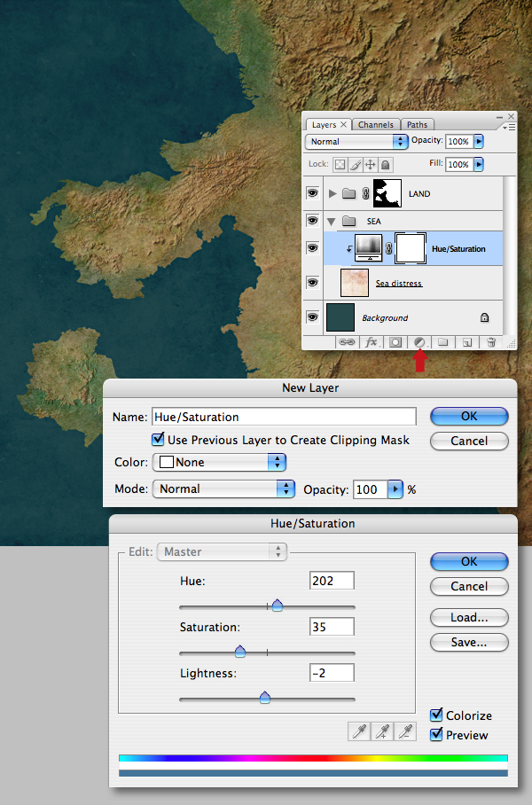The height and width of the screenshot is (805, 532).
Task: Open the layer Opacity slider arrow
Action: pos(479,141)
